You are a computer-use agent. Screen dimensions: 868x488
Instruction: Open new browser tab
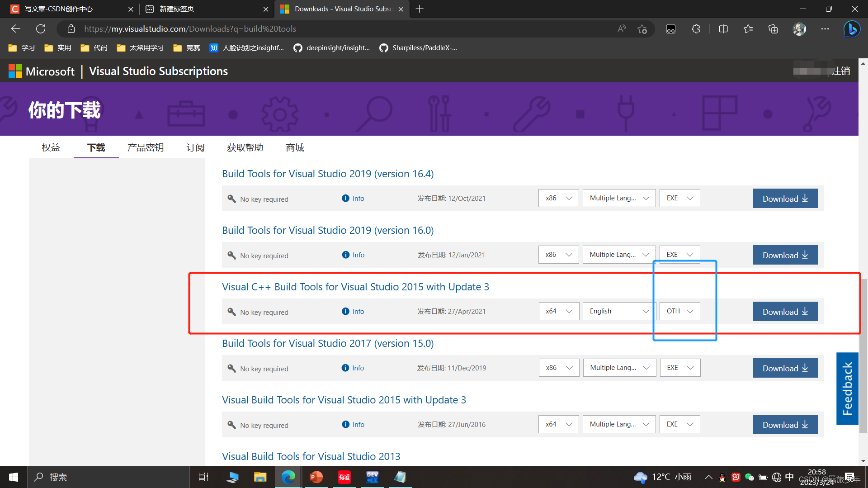(x=420, y=9)
